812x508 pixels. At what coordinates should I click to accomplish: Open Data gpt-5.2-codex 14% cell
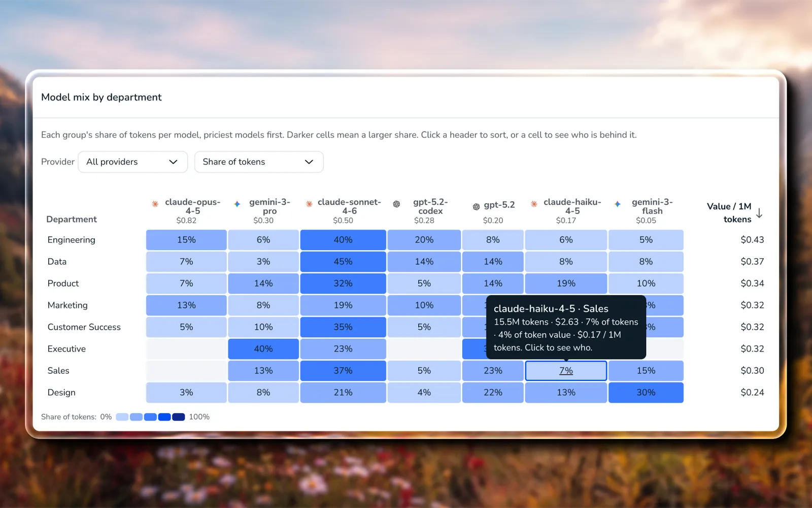424,262
